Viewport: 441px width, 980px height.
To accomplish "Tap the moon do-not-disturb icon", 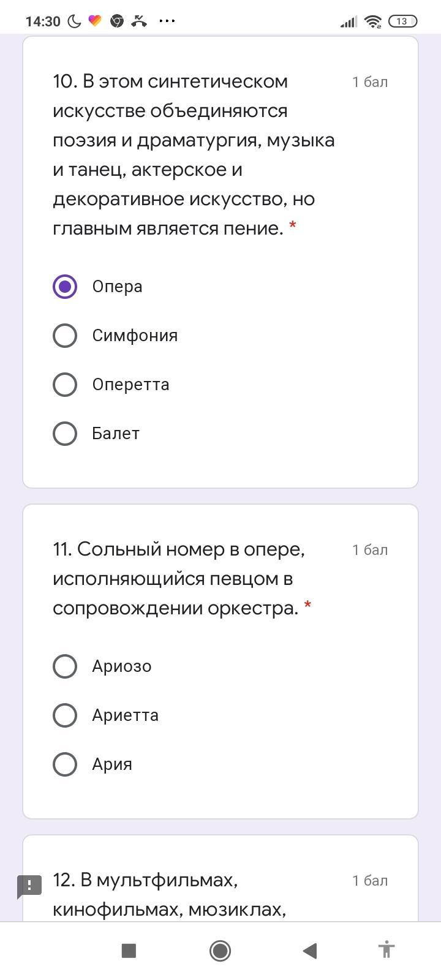I will coord(74,21).
